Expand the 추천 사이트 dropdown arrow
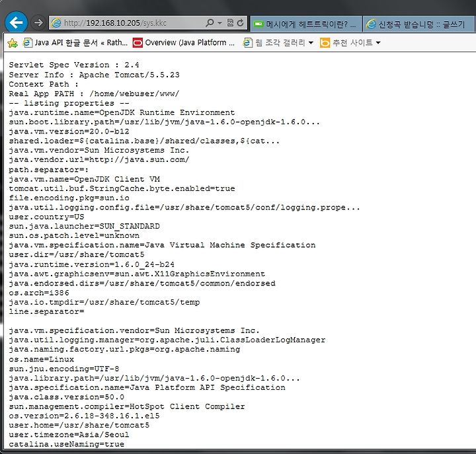Image resolution: width=476 pixels, height=454 pixels. [378, 43]
